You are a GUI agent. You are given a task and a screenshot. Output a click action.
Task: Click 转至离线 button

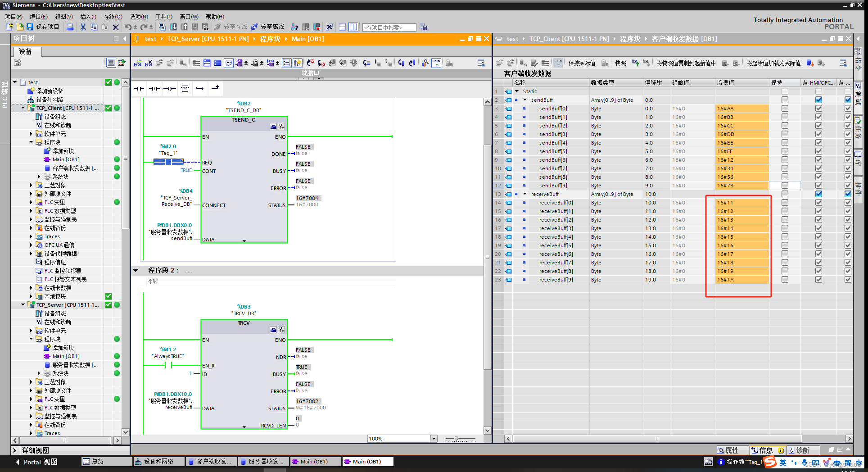(x=267, y=27)
